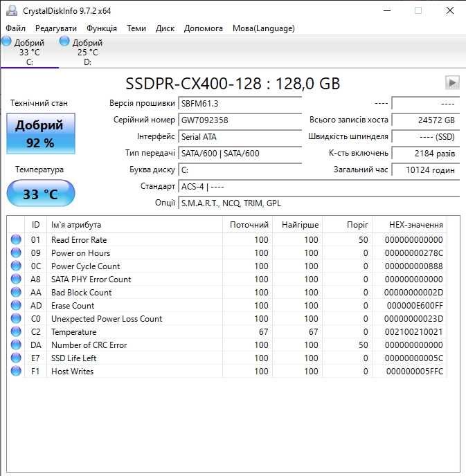Click the CrystalDiskInfo app icon in title bar
Screen dimensions: 466x476
tap(12, 10)
